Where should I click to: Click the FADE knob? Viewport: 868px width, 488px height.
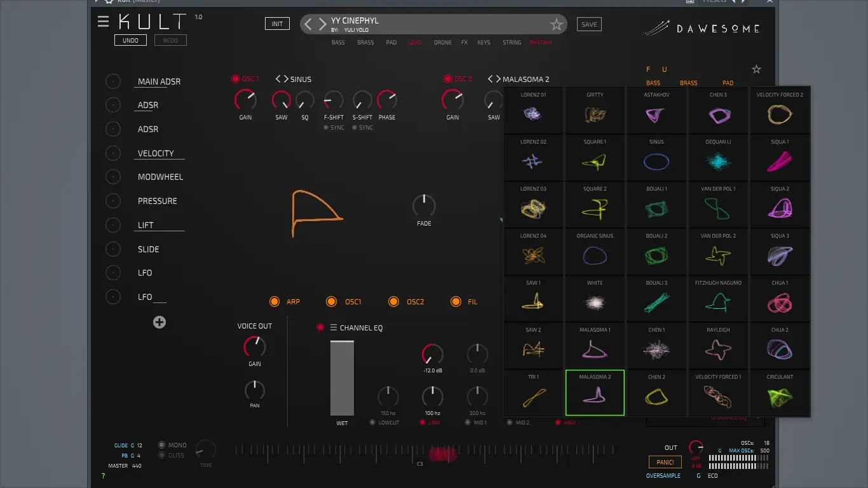[424, 205]
